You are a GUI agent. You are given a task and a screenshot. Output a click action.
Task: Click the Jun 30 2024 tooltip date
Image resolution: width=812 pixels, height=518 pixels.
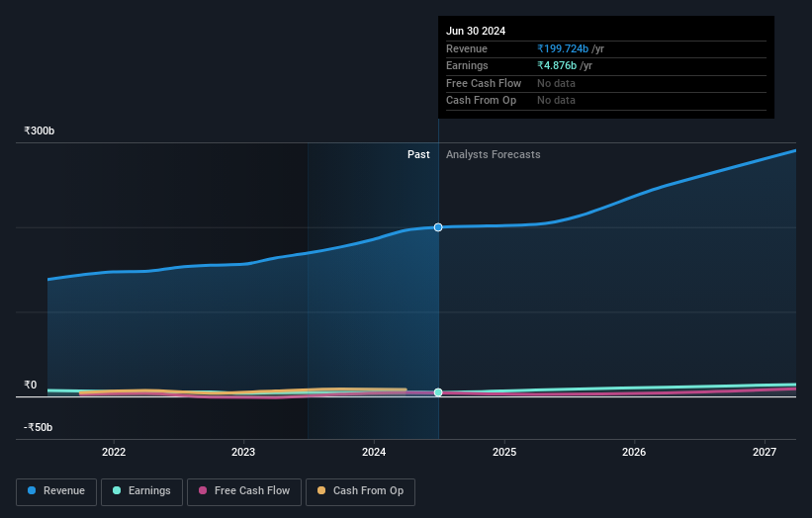coord(476,31)
